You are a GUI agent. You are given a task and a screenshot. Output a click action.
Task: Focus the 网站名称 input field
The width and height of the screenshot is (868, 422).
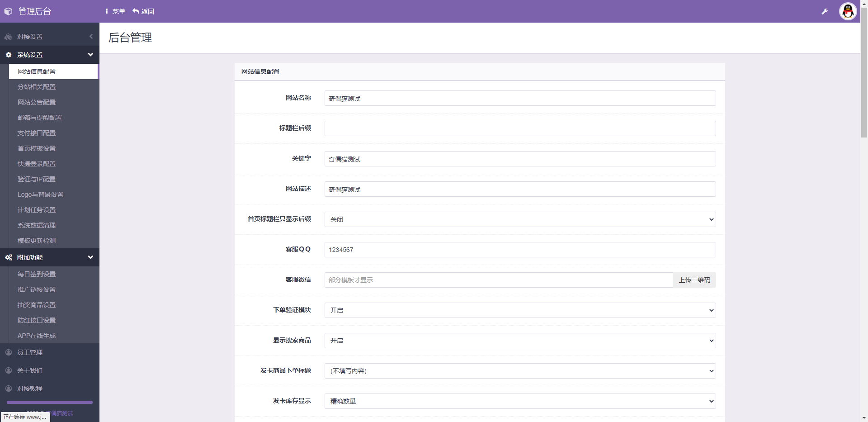(520, 98)
